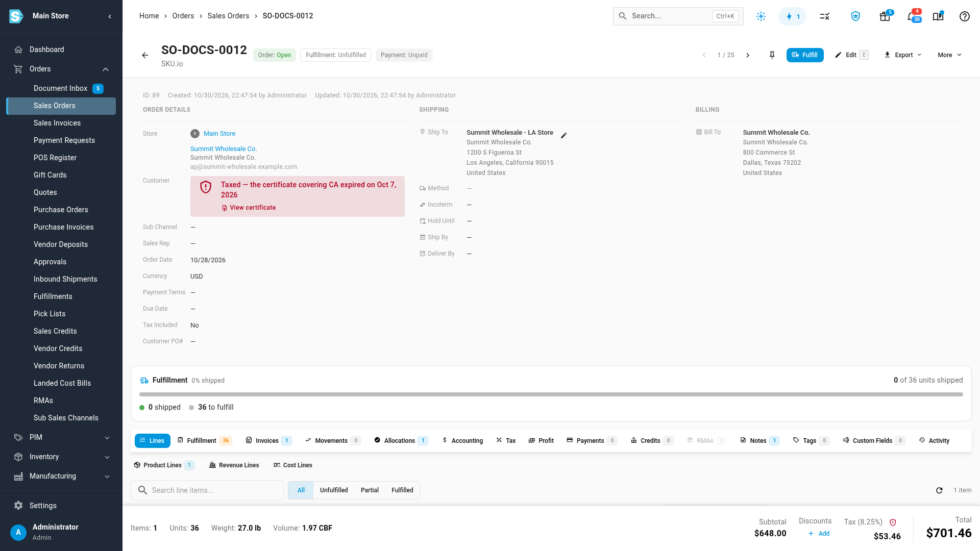Screen dimensions: 980x551
Task: Open Document Inbox in the sidebar
Action: pyautogui.click(x=61, y=89)
